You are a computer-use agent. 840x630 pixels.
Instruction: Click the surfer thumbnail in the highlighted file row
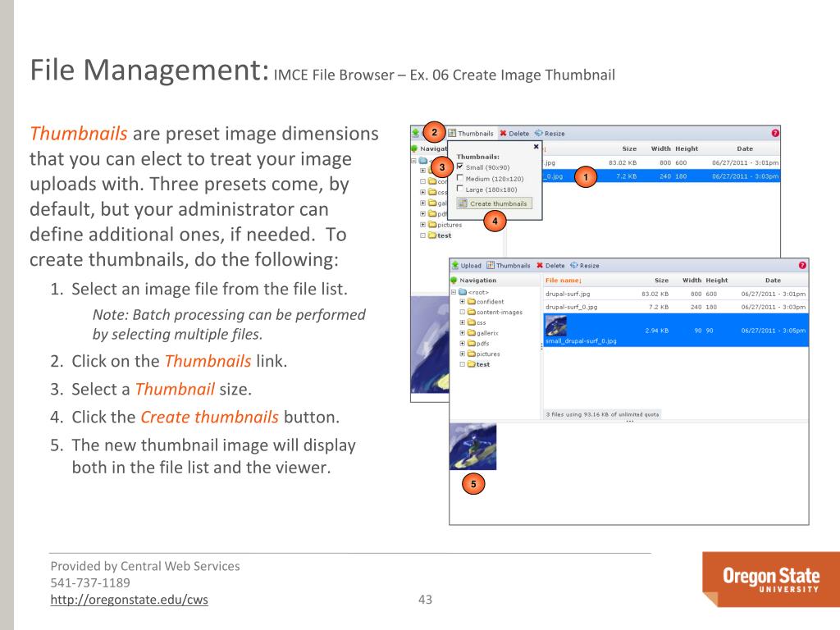click(x=556, y=326)
